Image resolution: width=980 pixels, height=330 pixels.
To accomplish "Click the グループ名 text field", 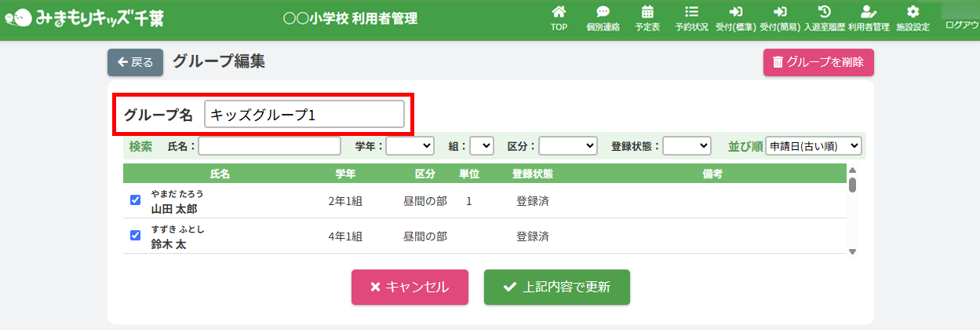I will [x=304, y=115].
